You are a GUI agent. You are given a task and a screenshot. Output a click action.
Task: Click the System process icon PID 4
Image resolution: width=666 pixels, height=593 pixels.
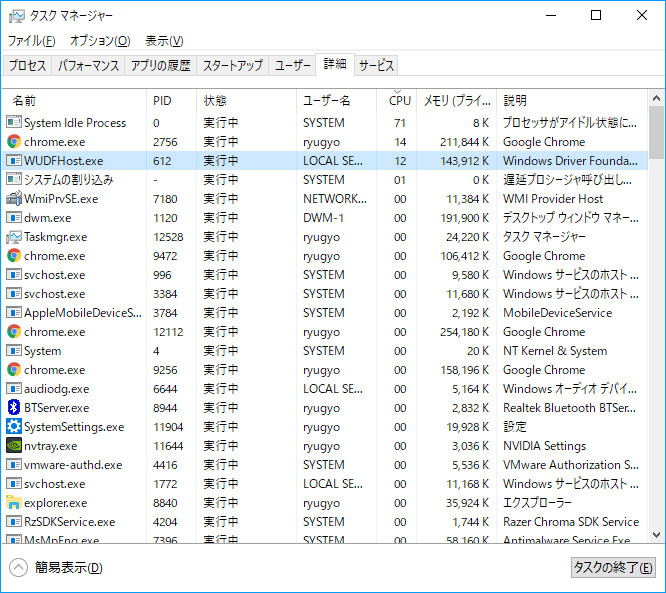coord(14,350)
